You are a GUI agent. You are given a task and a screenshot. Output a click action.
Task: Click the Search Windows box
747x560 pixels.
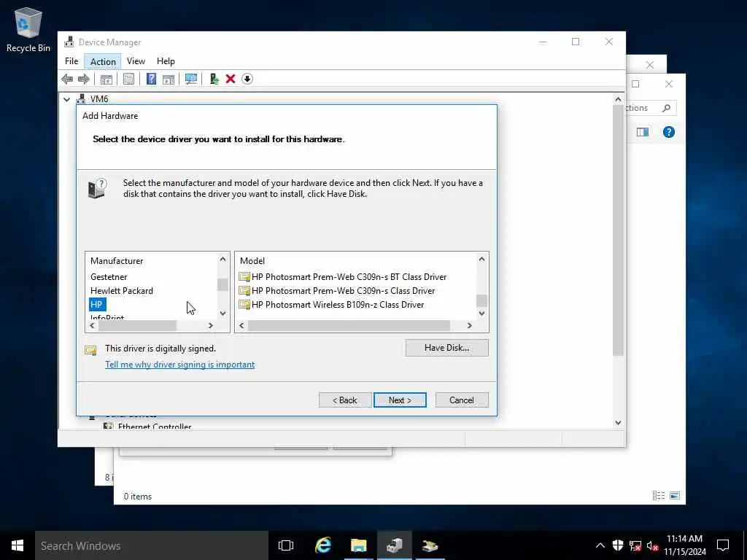pos(152,545)
